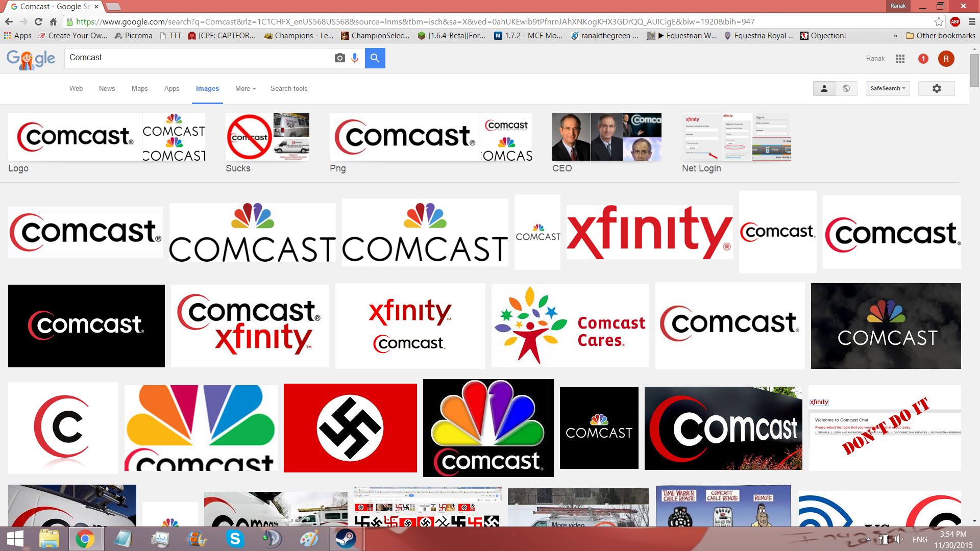The width and height of the screenshot is (980, 551).
Task: Click the Google Images tab
Action: click(207, 88)
